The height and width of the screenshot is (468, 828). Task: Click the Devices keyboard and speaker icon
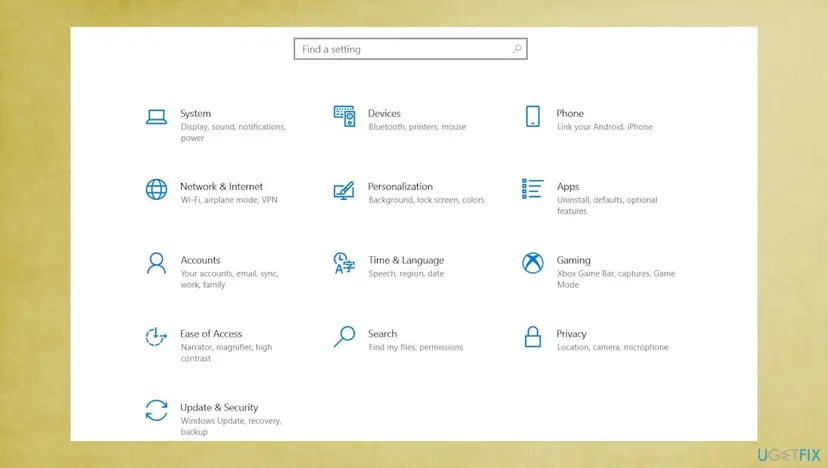344,116
